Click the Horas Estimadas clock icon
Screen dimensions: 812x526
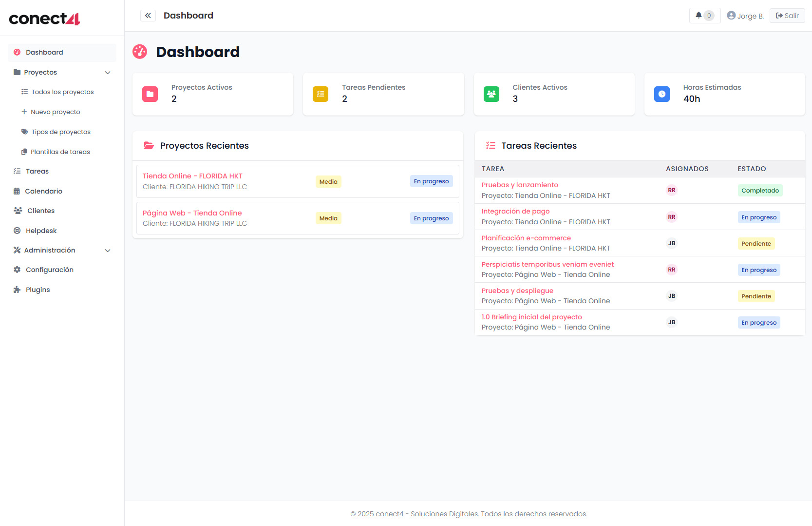(661, 94)
